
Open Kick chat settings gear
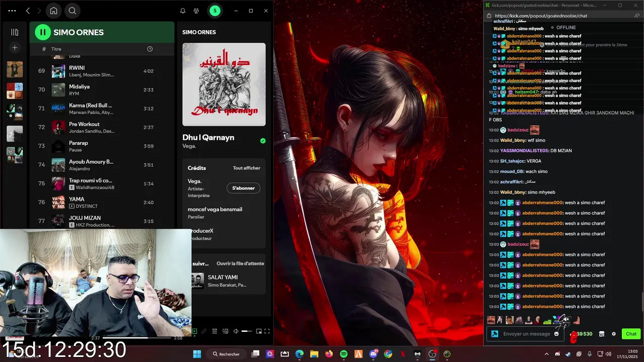[614, 334]
